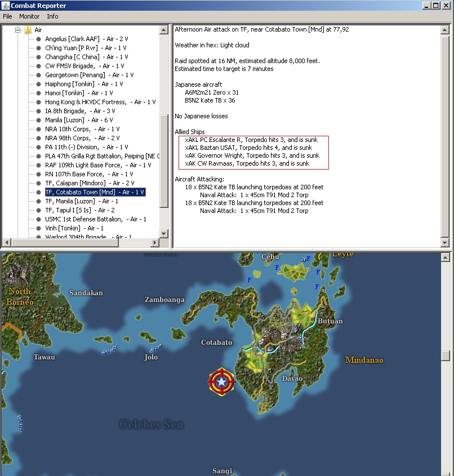Click bullet icon beside Manila [Luzon] Air - 6 V
The width and height of the screenshot is (454, 476).
click(38, 120)
